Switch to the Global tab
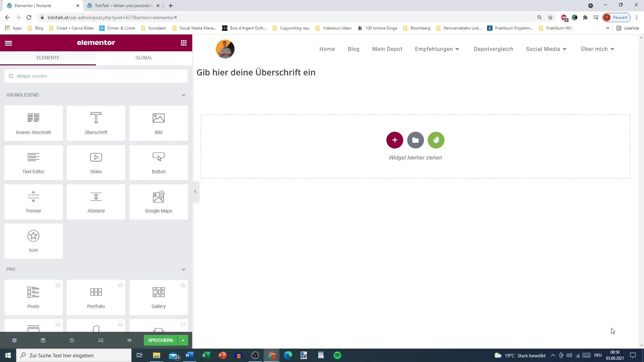Screen dimensions: 644x362 point(144,58)
